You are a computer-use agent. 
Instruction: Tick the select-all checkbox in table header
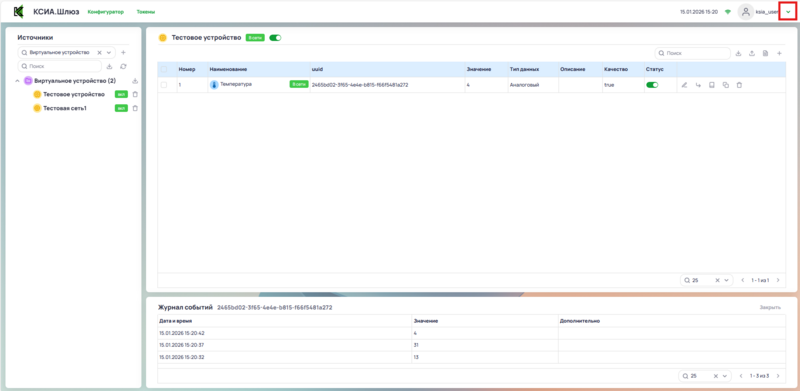(164, 69)
